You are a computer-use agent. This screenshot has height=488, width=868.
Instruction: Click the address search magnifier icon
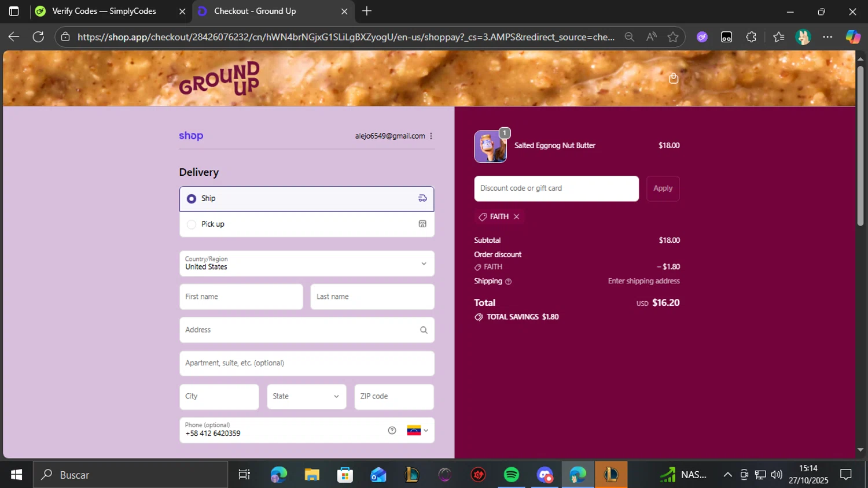424,330
